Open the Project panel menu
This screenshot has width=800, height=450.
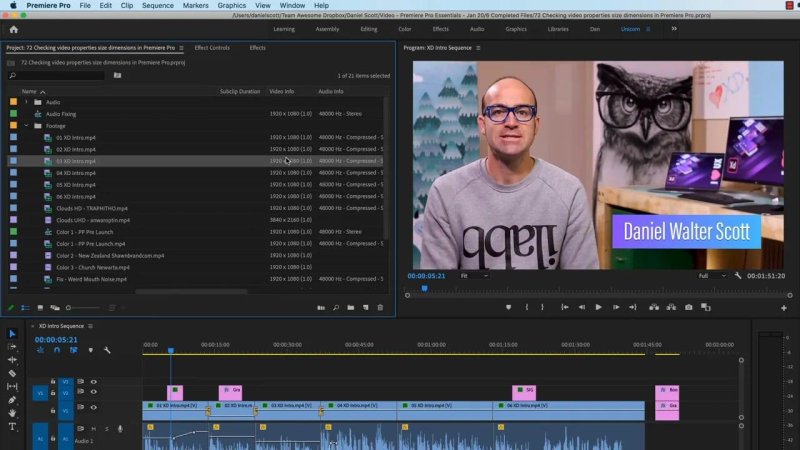181,48
